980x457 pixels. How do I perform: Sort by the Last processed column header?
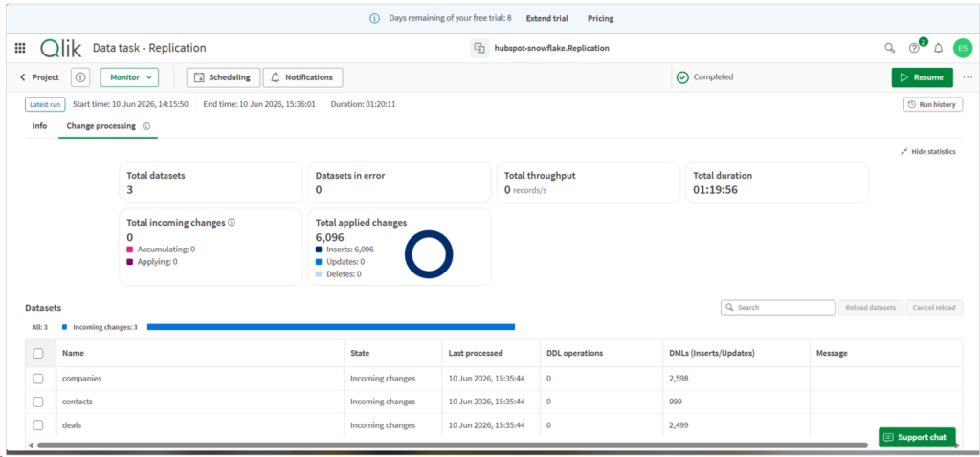pyautogui.click(x=476, y=354)
